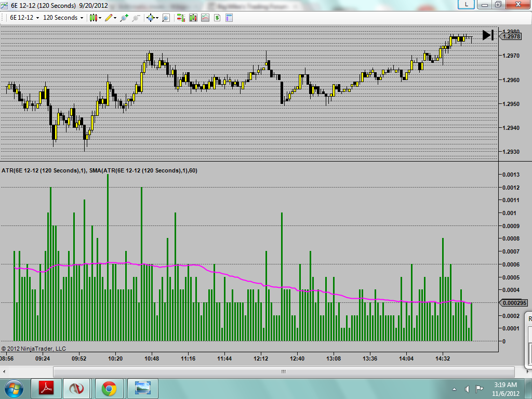Click the zoom frame magnifier icon

166,18
